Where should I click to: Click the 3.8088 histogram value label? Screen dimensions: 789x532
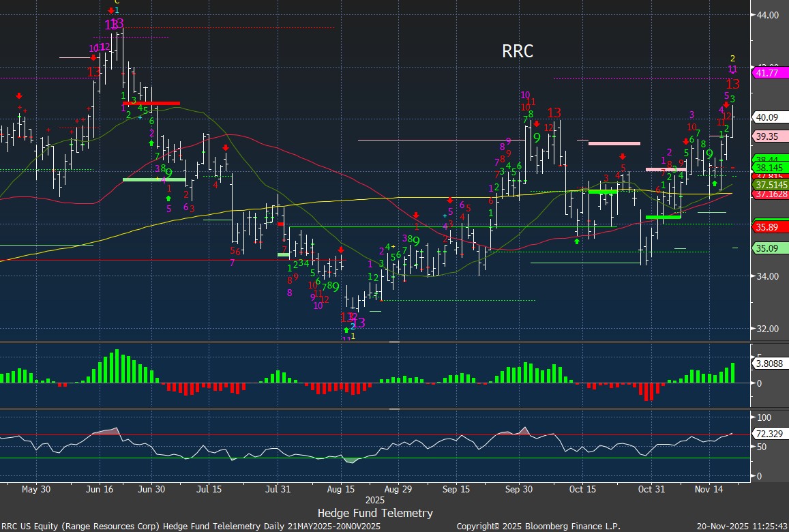tap(769, 364)
